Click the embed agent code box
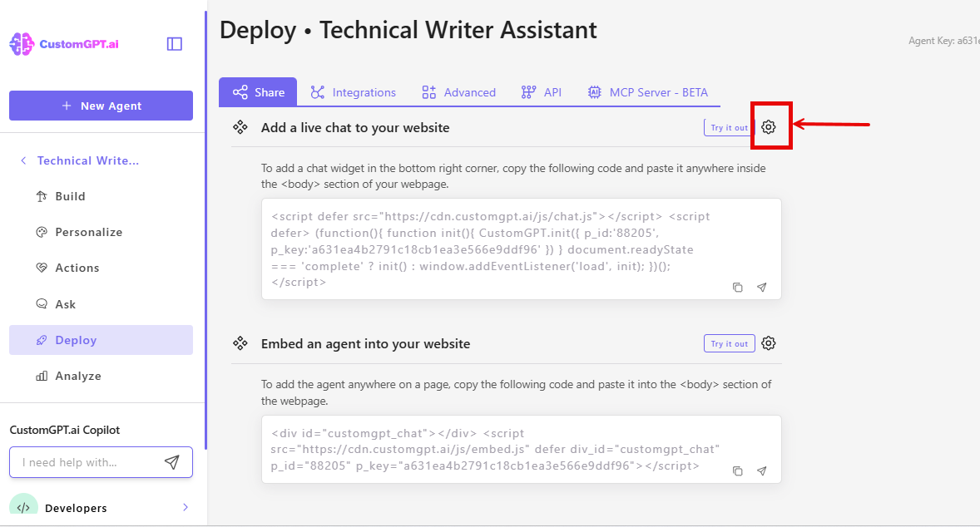 (x=522, y=449)
